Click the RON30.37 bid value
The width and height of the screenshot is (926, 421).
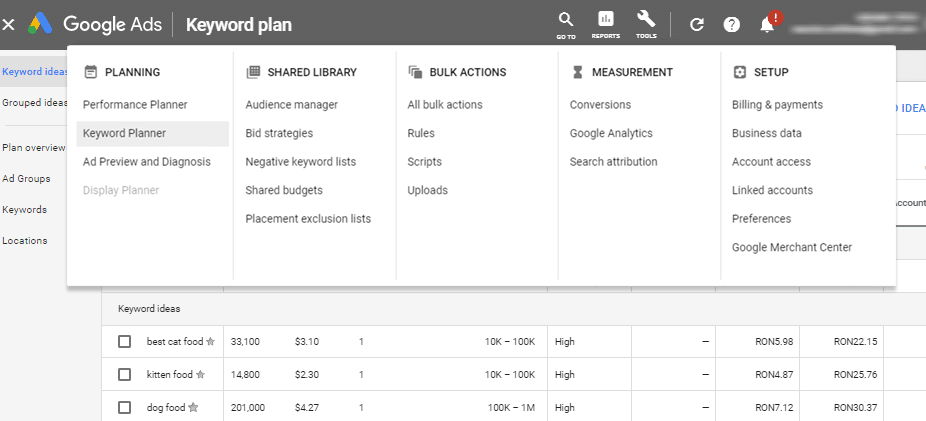[855, 407]
